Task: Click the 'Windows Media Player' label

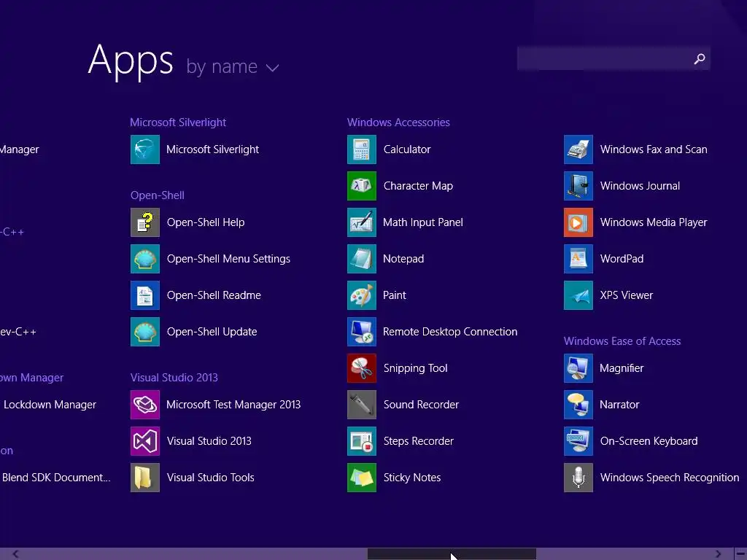Action: tap(654, 222)
